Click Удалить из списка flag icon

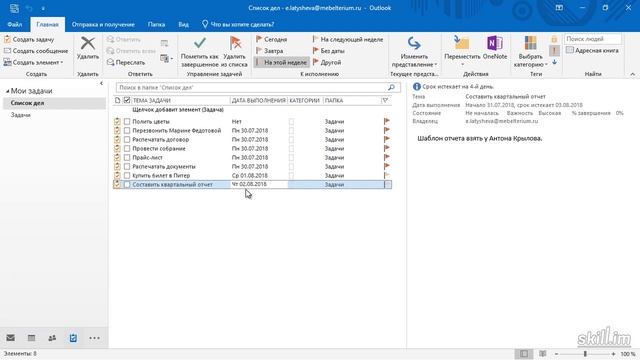coord(234,52)
